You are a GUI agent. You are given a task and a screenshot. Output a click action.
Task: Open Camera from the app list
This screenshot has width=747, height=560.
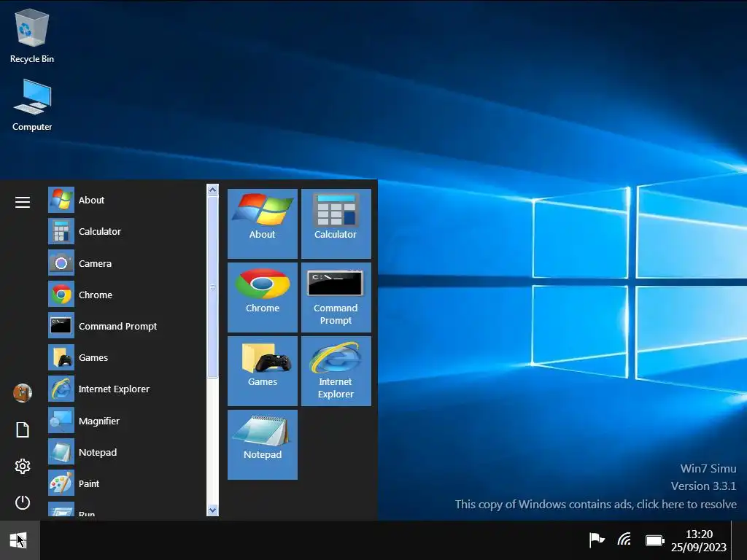[x=61, y=262]
